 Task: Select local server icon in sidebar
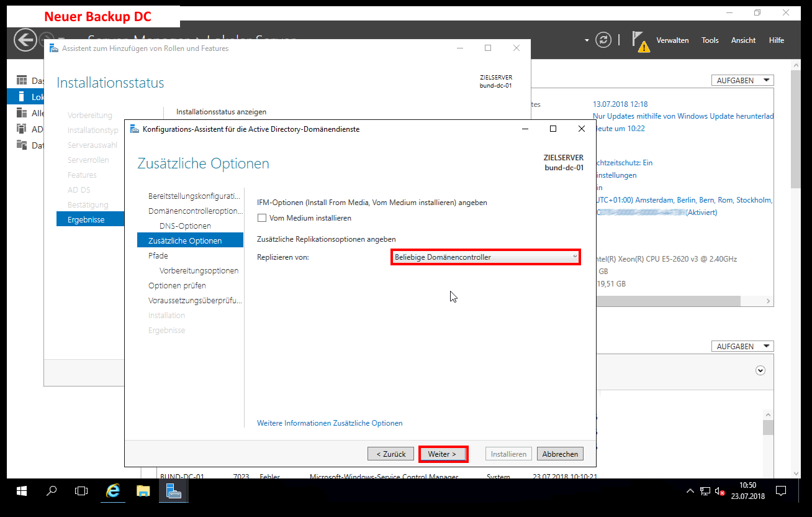coord(22,96)
